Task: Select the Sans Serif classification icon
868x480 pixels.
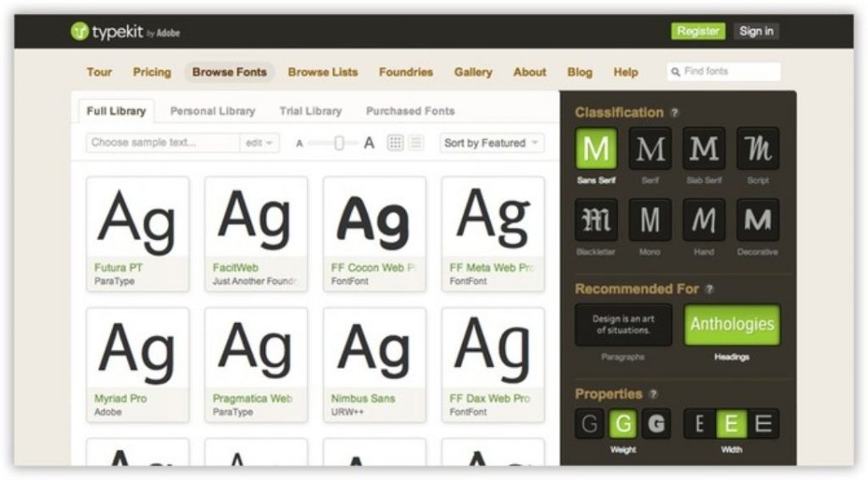Action: tap(596, 148)
